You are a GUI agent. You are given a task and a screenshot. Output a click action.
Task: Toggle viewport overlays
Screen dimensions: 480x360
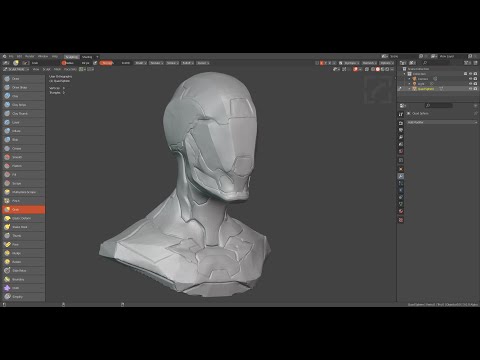(355, 69)
